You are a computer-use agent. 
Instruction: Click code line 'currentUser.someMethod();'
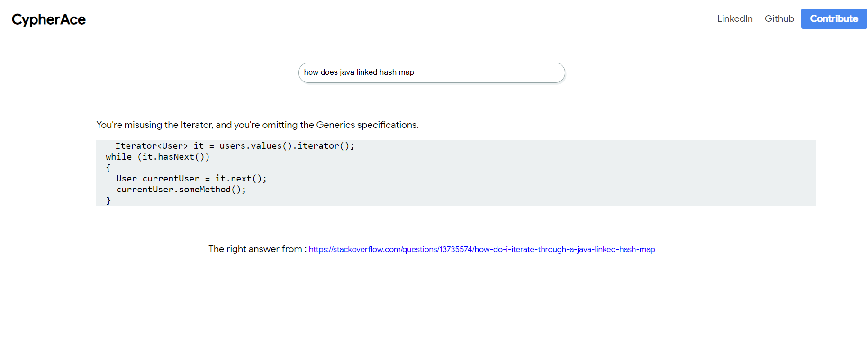(181, 190)
